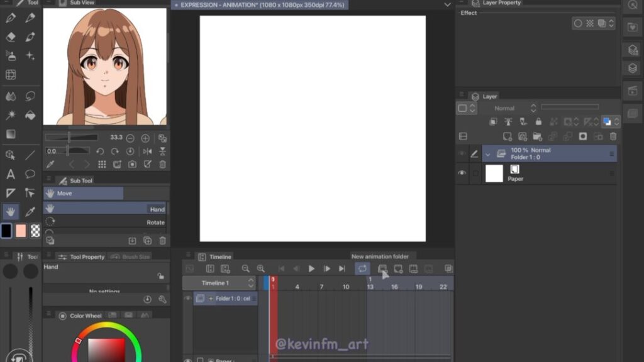The height and width of the screenshot is (362, 644).
Task: Switch to the Brush Size tab
Action: [130, 257]
